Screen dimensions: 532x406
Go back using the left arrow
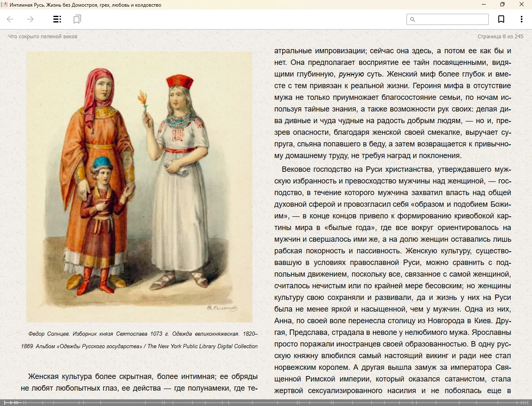tap(10, 19)
